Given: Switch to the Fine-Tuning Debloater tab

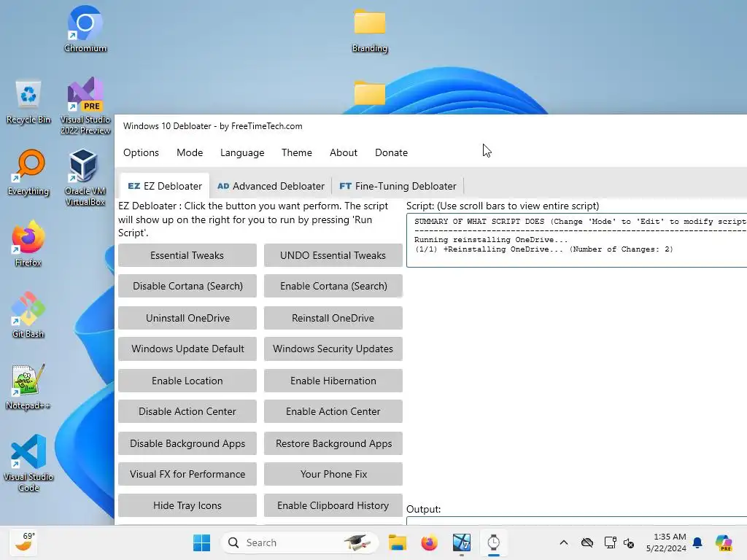Looking at the screenshot, I should tap(398, 186).
